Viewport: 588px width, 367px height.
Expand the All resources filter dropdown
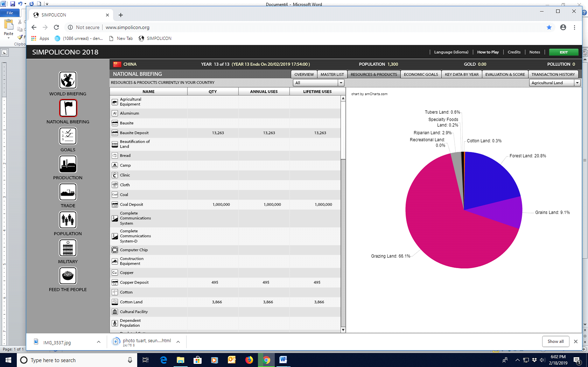point(341,83)
